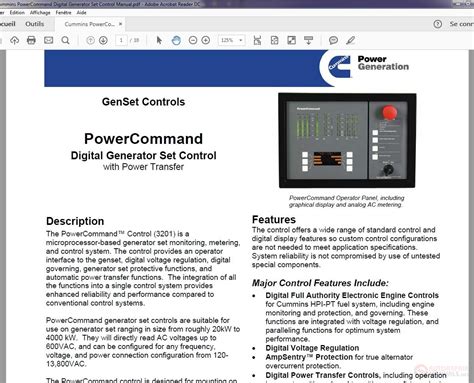Click the generator control panel photo

pos(347,140)
